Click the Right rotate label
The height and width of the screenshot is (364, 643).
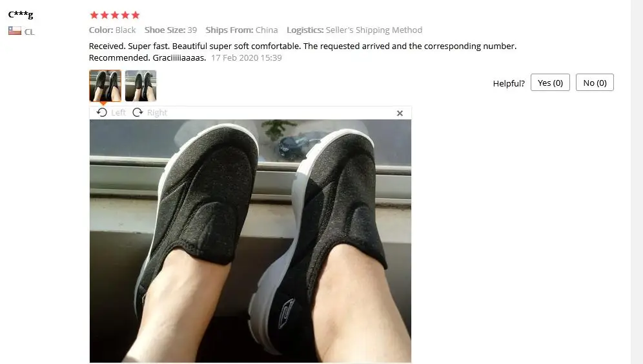tap(157, 112)
